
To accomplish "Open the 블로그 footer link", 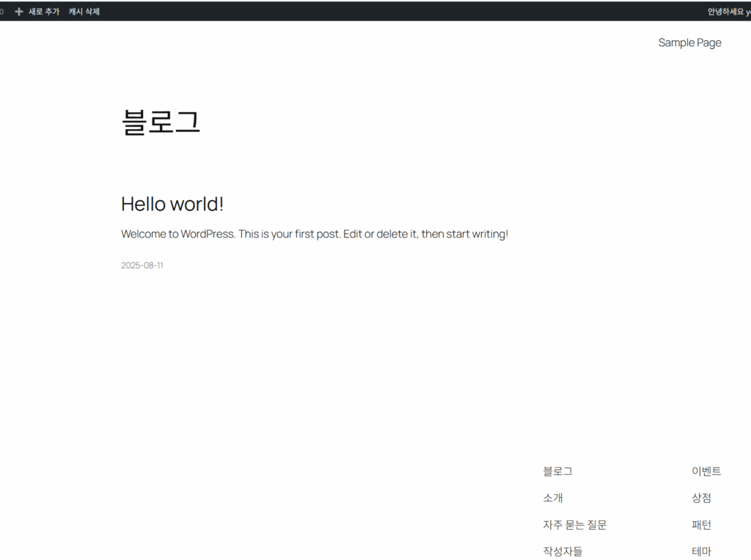I will point(557,471).
